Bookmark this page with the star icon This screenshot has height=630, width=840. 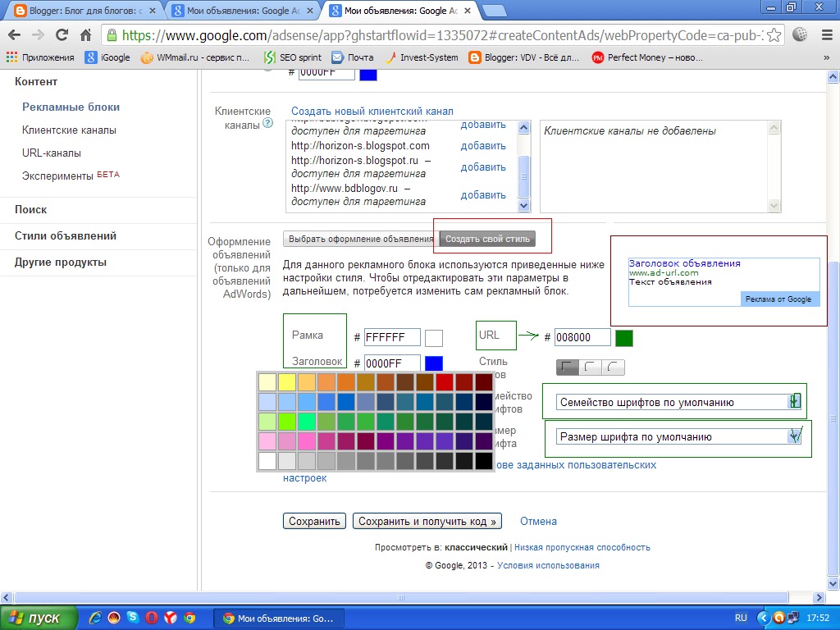774,35
